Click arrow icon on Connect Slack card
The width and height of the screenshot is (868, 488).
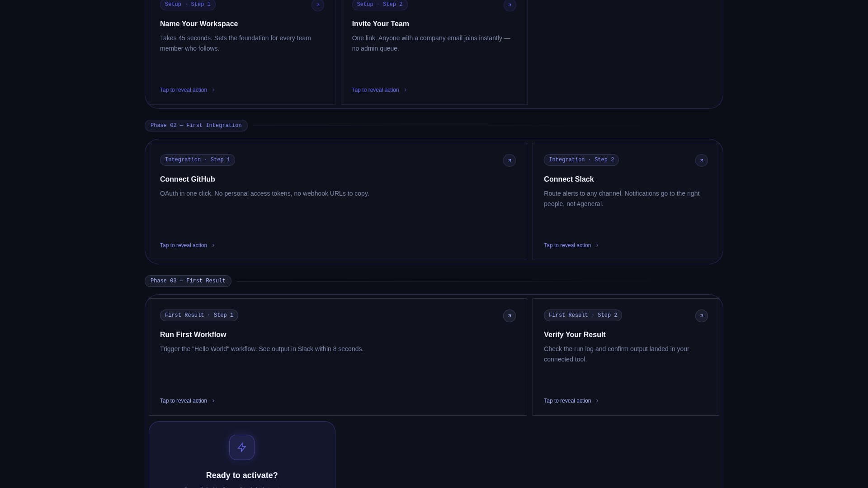pos(701,160)
